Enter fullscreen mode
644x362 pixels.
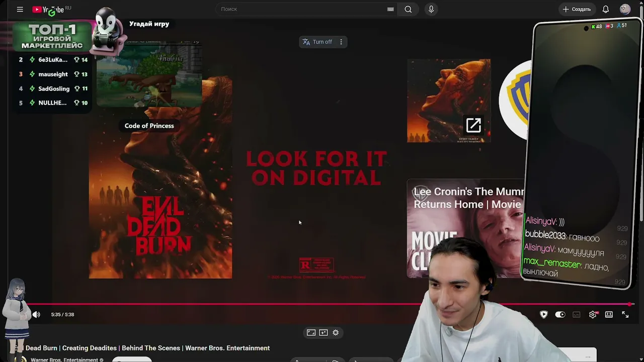[x=625, y=315]
